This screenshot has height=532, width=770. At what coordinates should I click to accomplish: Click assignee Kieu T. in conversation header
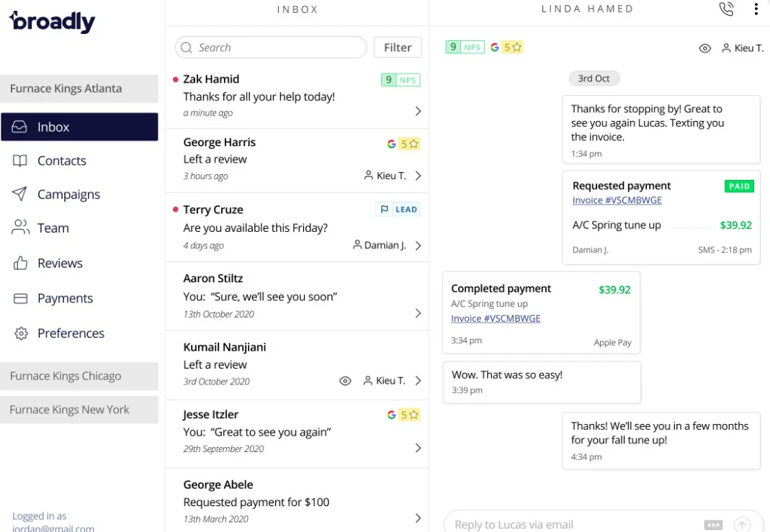pyautogui.click(x=743, y=48)
